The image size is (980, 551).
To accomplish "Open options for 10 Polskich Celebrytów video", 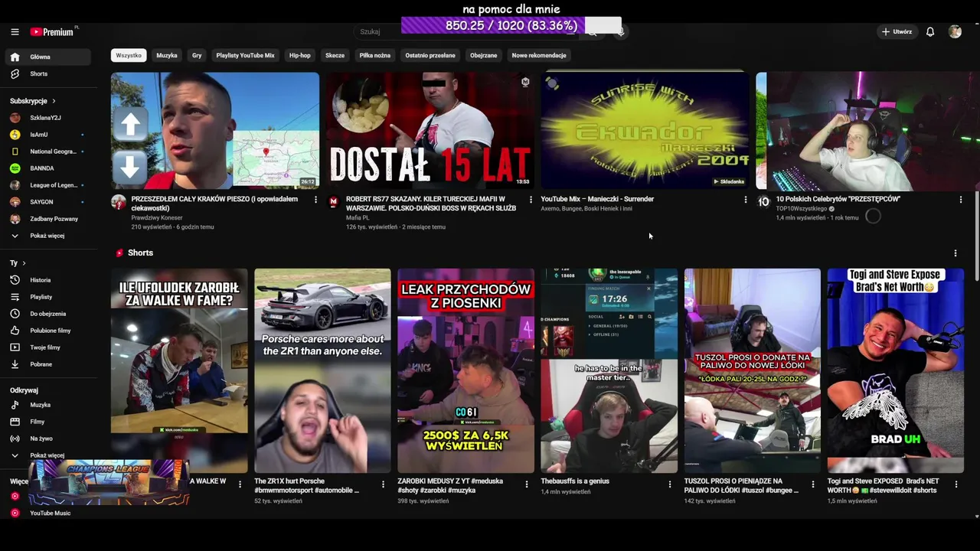I will (961, 200).
